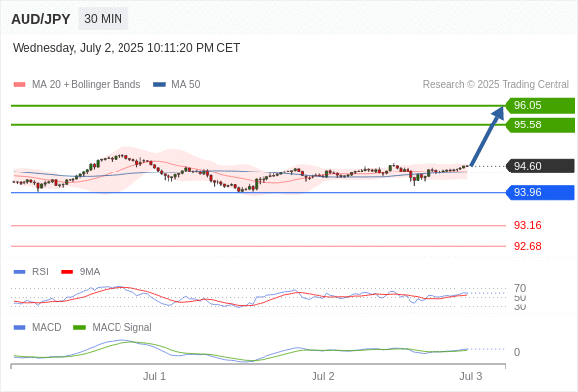Select the 96.05 green resistance label
Screen dimensions: 578x392
tap(539, 105)
